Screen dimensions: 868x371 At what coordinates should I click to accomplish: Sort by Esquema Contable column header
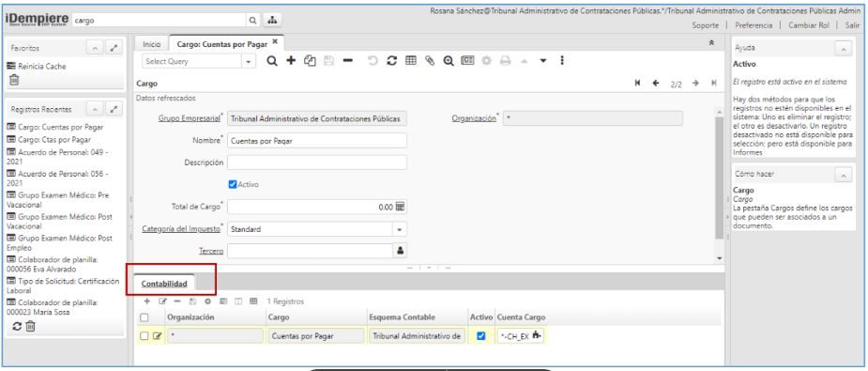pyautogui.click(x=402, y=317)
